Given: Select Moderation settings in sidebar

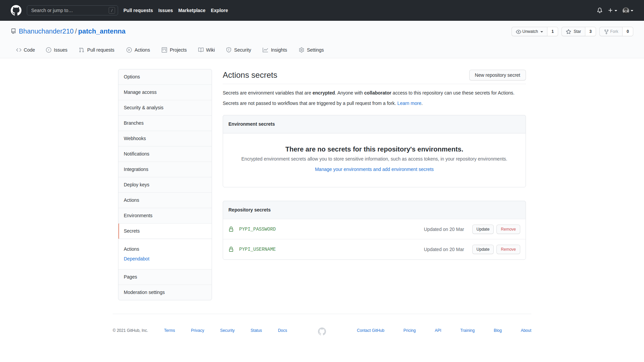Looking at the screenshot, I should click(165, 293).
